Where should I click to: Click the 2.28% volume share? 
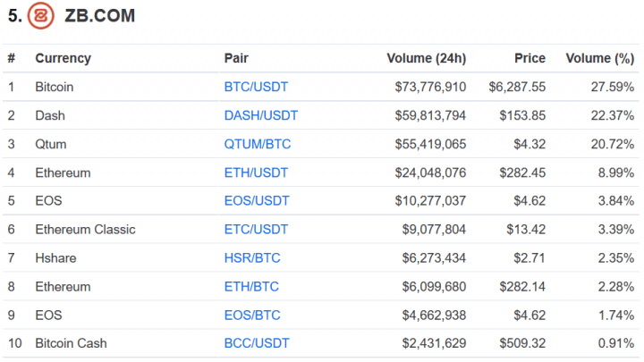pyautogui.click(x=616, y=287)
